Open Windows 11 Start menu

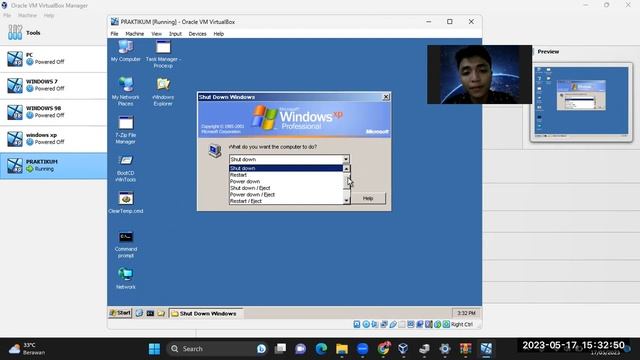(x=154, y=349)
